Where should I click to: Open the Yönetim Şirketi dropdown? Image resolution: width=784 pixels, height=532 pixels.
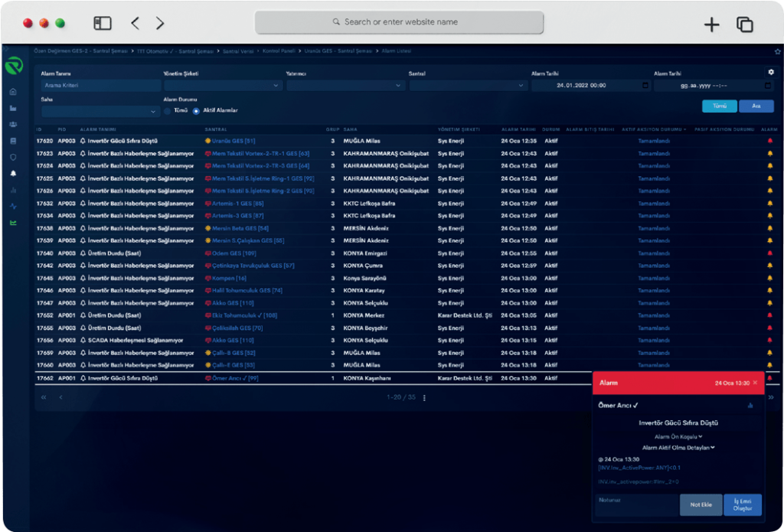223,86
